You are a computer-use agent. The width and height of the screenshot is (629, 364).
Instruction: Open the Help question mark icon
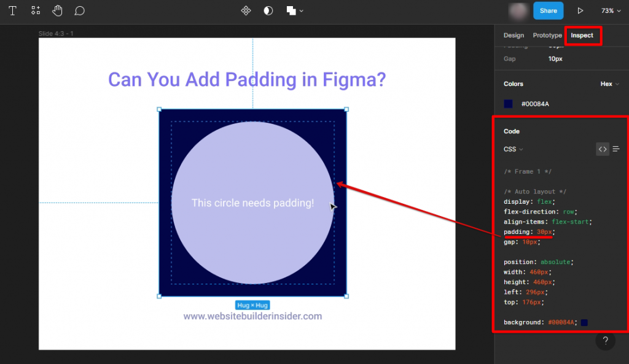(605, 341)
